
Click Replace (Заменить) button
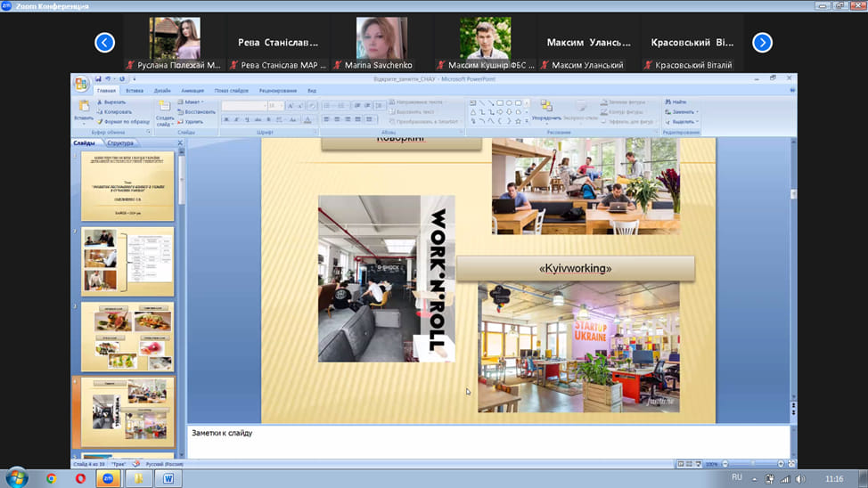tap(683, 111)
